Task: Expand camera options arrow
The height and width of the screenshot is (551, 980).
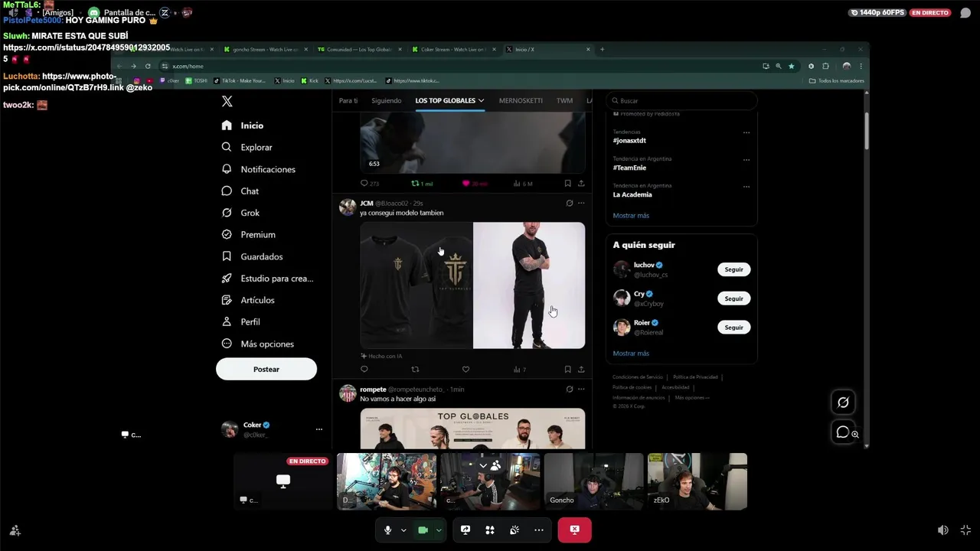Action: (439, 530)
